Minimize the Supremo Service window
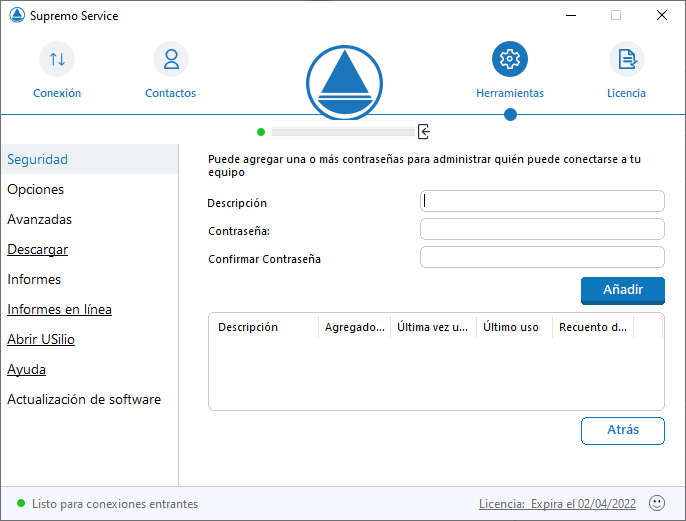The height and width of the screenshot is (521, 686). click(571, 15)
